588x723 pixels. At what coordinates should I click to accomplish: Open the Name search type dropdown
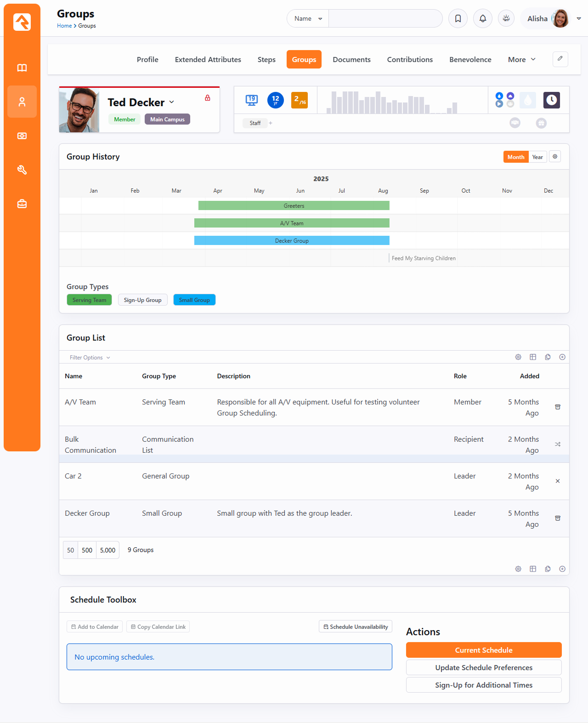[308, 19]
